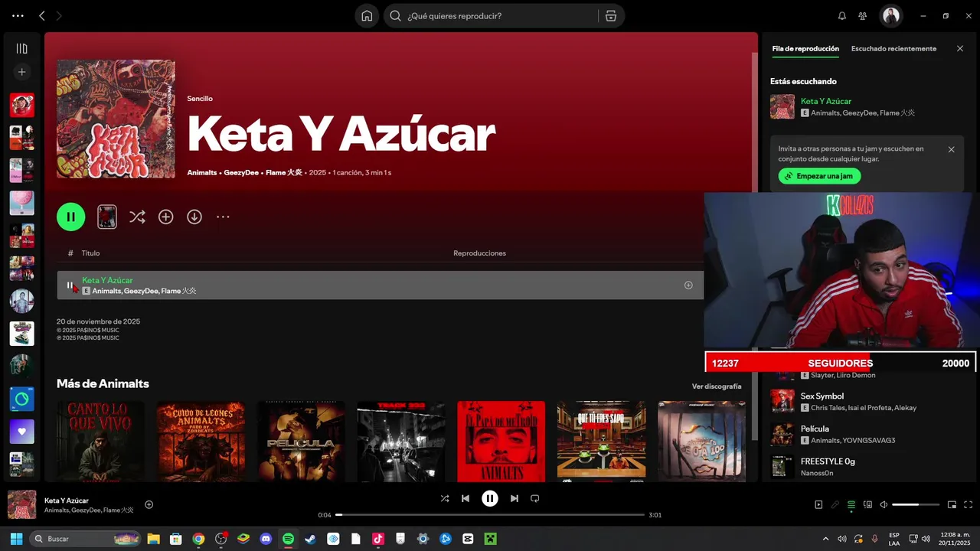The image size is (980, 551).
Task: Open Discord from the taskbar
Action: click(x=266, y=539)
